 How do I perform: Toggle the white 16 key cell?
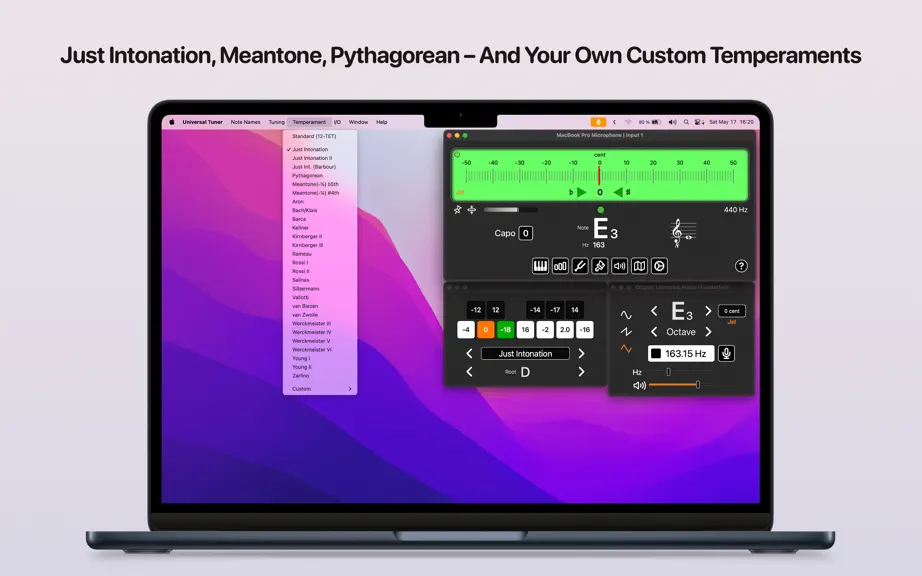525,330
